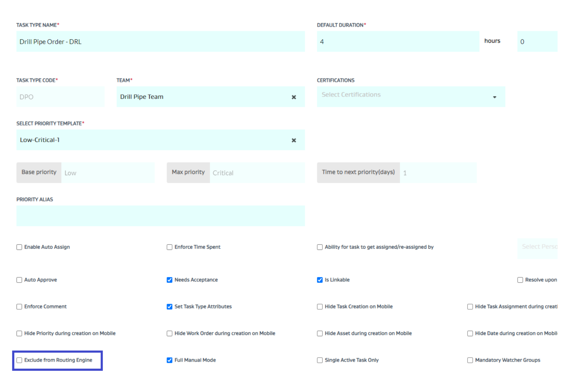563x392 pixels.
Task: Tick Mandatory Watcher Groups checkbox
Action: click(x=470, y=360)
